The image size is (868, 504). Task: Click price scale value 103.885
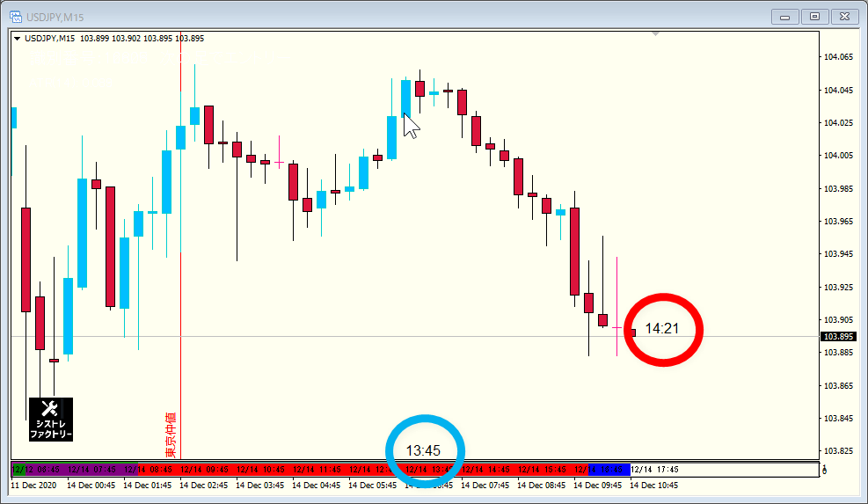pyautogui.click(x=838, y=353)
